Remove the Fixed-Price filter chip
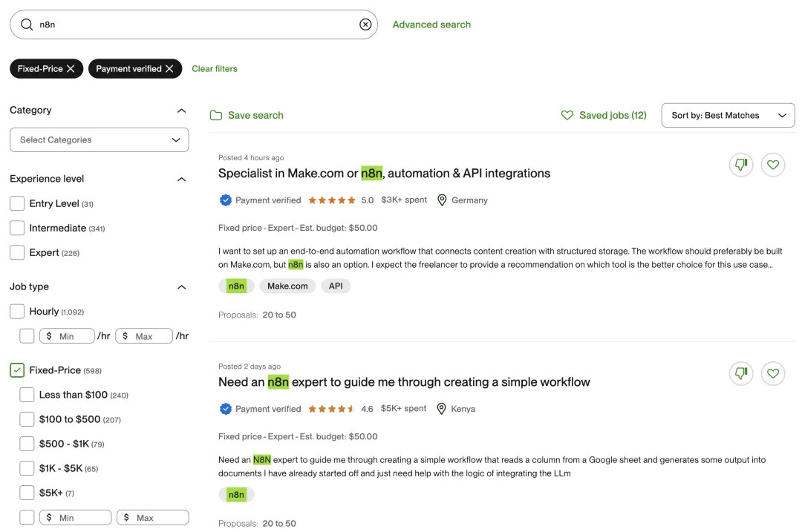The height and width of the screenshot is (532, 802). pyautogui.click(x=71, y=69)
